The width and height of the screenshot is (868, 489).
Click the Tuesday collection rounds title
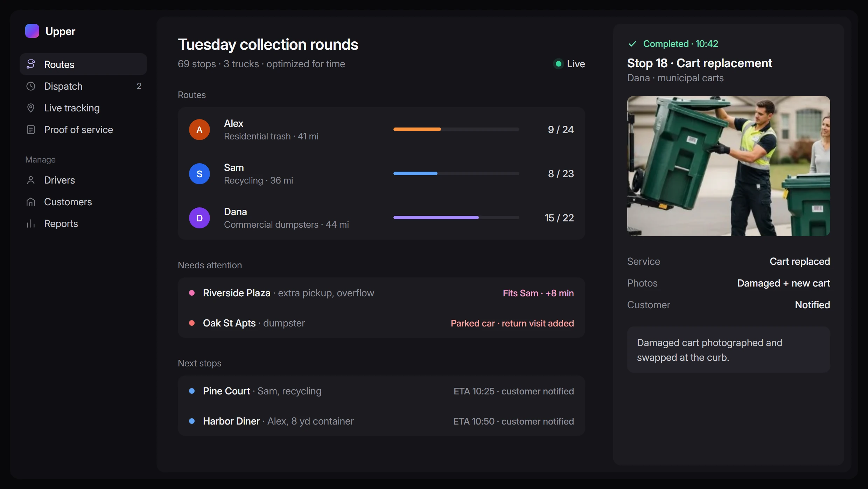[x=268, y=44]
